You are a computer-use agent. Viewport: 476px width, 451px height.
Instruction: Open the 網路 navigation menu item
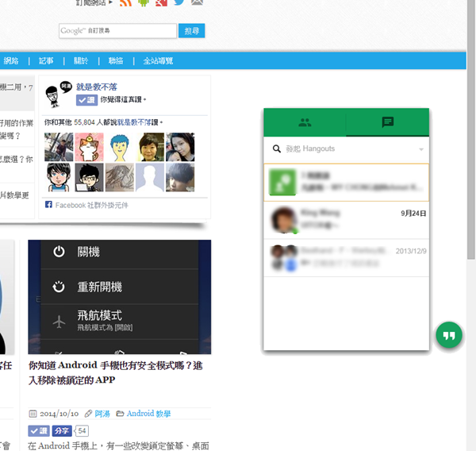(x=11, y=61)
